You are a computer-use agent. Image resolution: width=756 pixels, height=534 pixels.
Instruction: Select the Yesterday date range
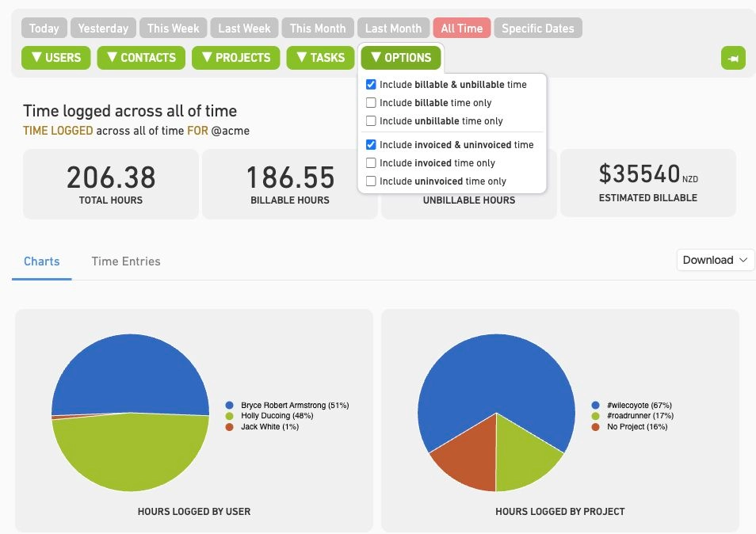coord(103,29)
